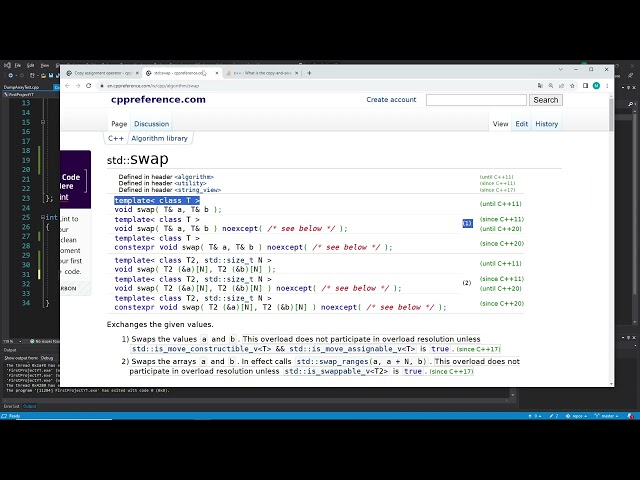Open the zoom magnifier icon in the address bar
The height and width of the screenshot is (480, 640).
pos(551,86)
